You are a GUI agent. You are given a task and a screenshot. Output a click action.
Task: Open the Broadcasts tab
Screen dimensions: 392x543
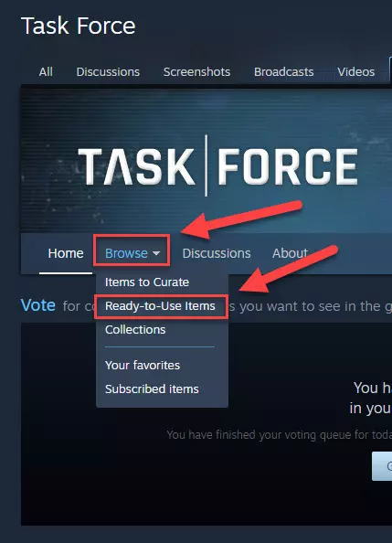pyautogui.click(x=284, y=71)
